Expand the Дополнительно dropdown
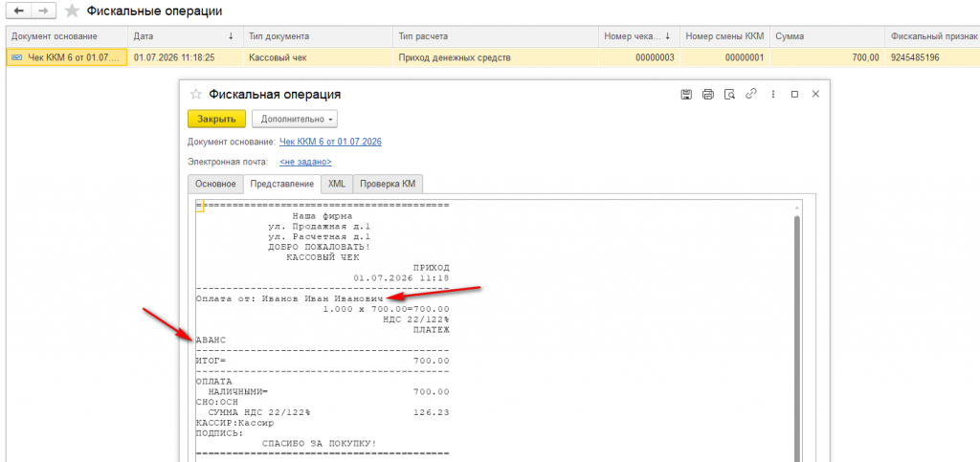Viewport: 980px width, 462px height. click(x=295, y=119)
